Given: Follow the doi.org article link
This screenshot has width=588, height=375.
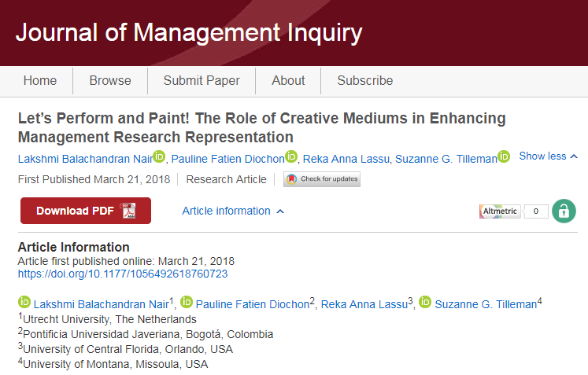Looking at the screenshot, I should click(123, 274).
